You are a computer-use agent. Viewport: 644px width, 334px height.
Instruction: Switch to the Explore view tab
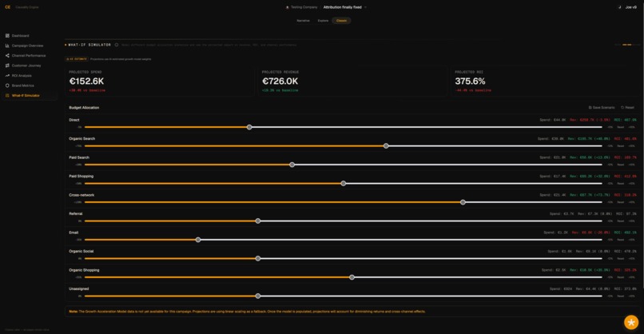(x=323, y=21)
